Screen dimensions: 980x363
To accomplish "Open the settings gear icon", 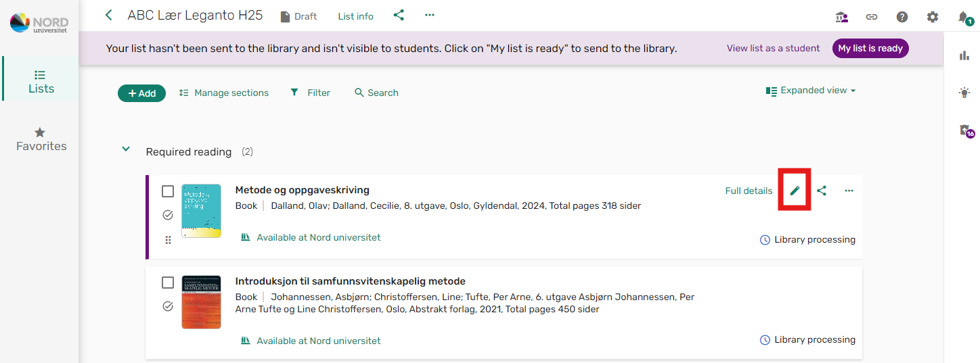I will click(933, 17).
